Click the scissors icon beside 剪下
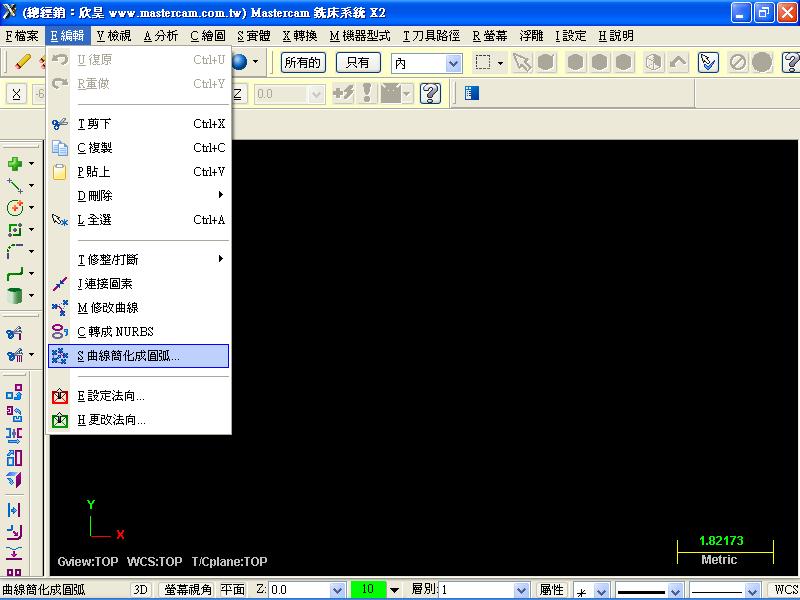800x600 pixels. [60, 123]
